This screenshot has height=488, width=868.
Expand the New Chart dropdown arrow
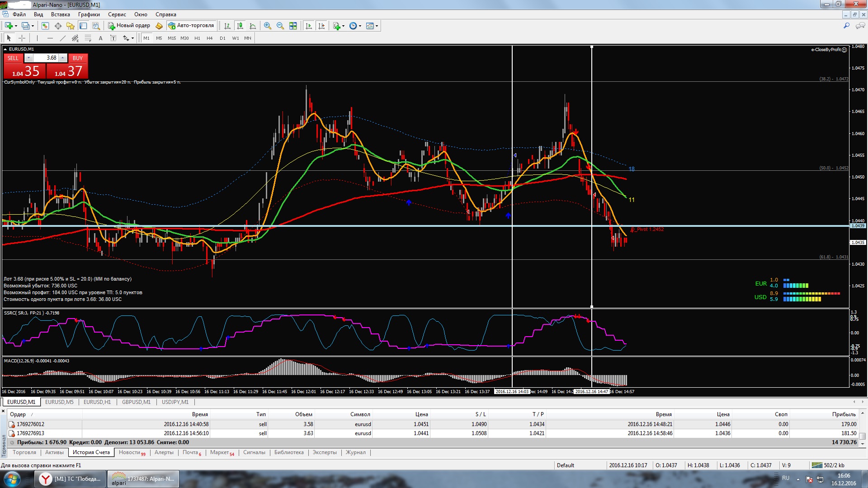16,26
